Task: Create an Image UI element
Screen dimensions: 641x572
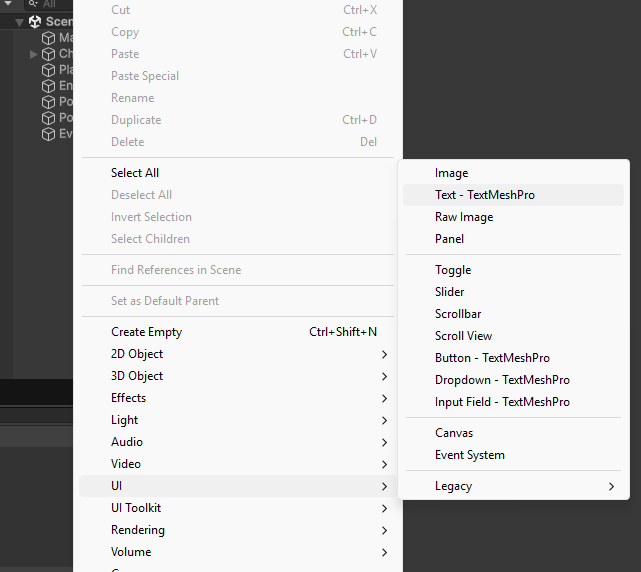Action: pyautogui.click(x=513, y=173)
